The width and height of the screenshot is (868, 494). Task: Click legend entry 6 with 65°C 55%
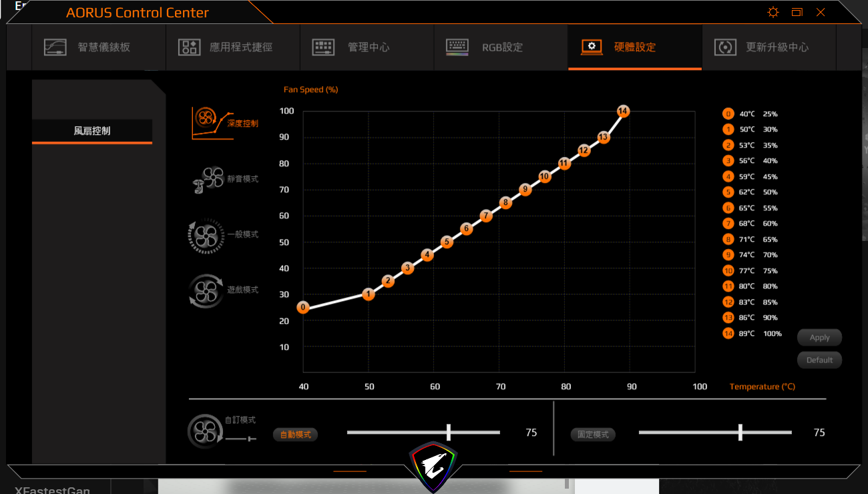coord(750,208)
